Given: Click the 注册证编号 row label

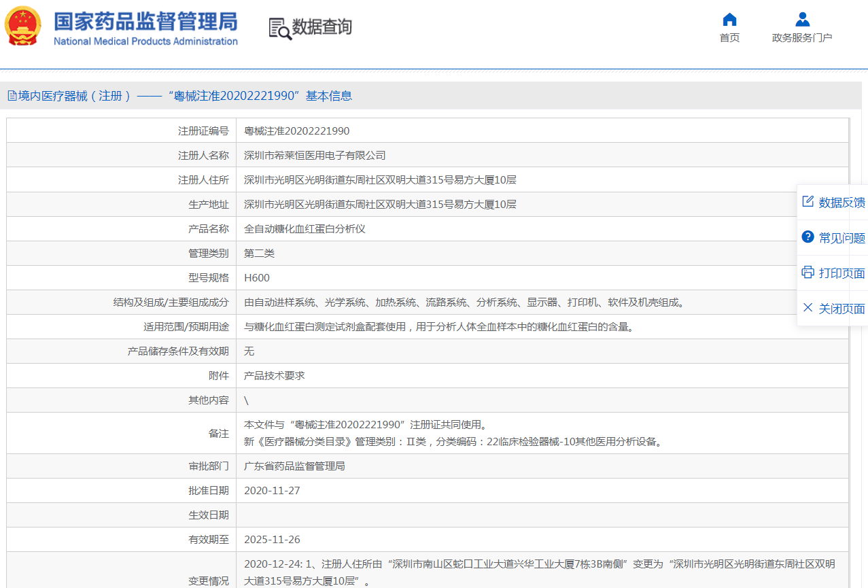Looking at the screenshot, I should pos(203,131).
